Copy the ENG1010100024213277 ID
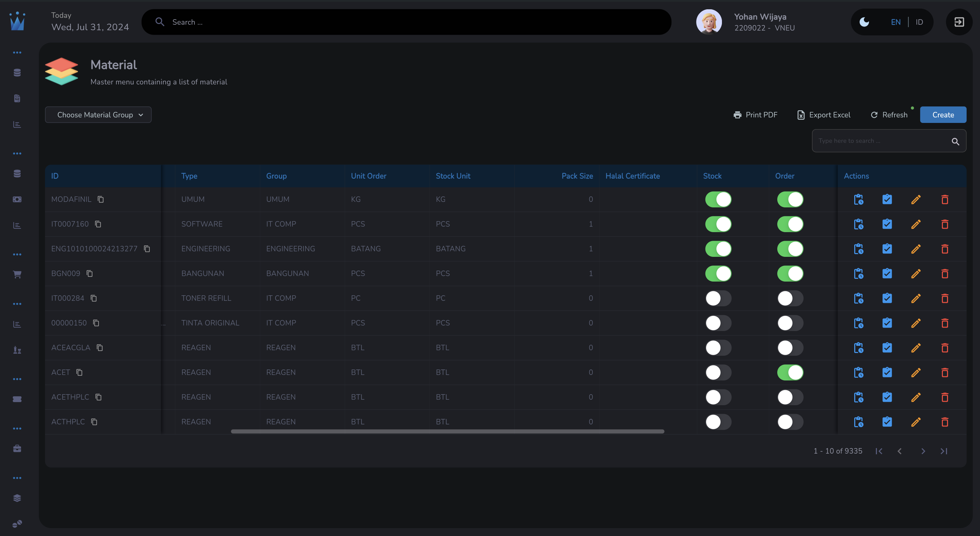The width and height of the screenshot is (980, 536). point(147,249)
